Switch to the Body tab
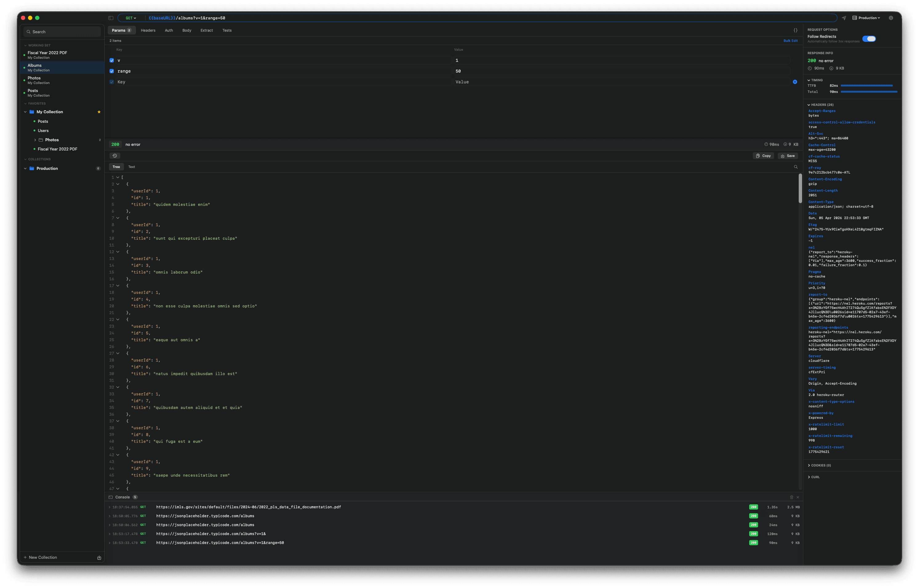 click(187, 30)
